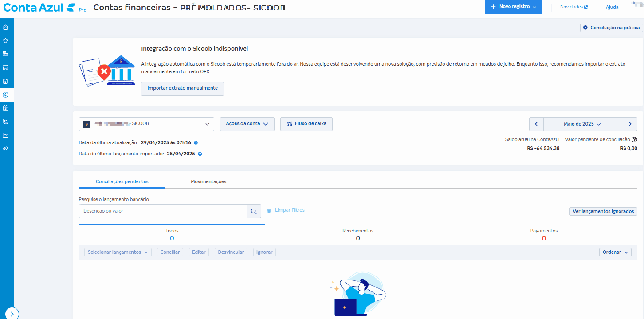Click the help icon beside último lançamento importado

click(x=200, y=154)
